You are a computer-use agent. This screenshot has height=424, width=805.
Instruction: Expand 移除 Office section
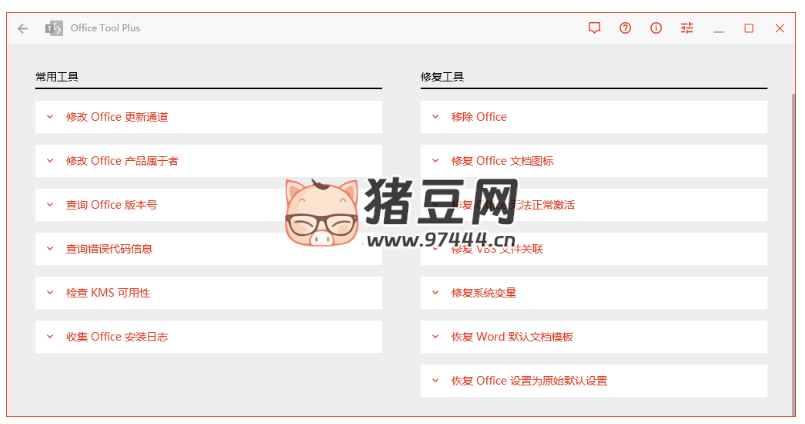[x=594, y=117]
